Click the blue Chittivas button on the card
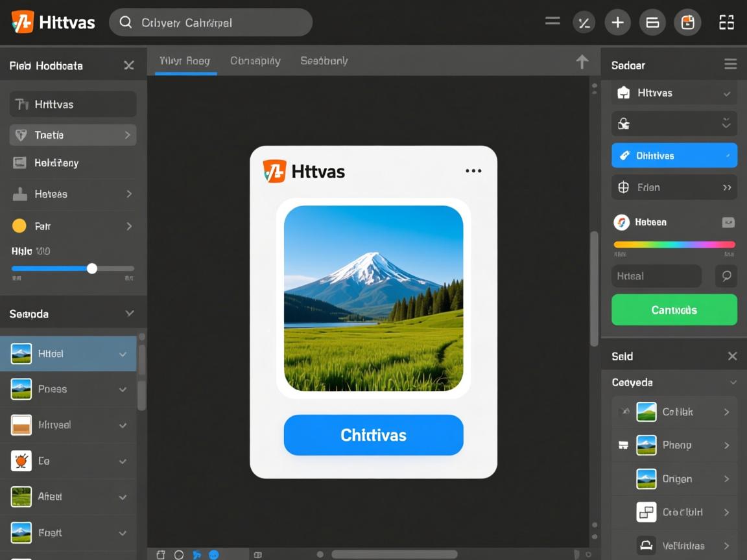The image size is (747, 560). tap(373, 435)
